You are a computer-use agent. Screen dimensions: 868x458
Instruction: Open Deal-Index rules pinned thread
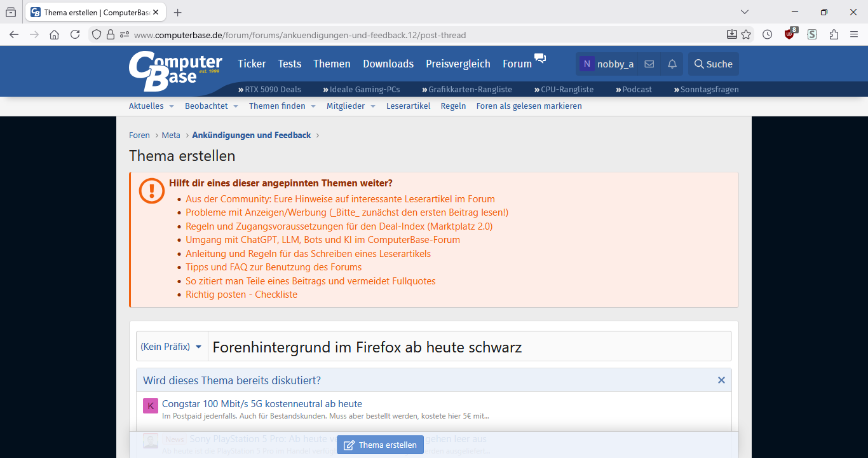[339, 226]
